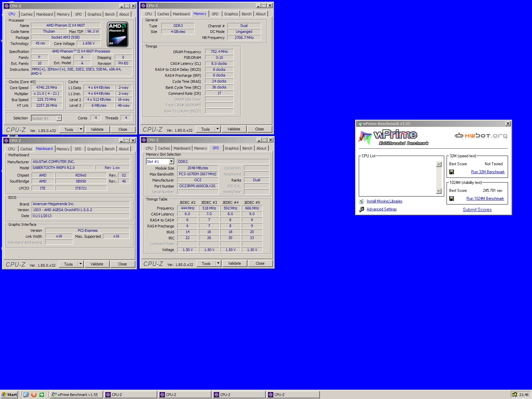Click the AMD Phenom II processor logo
The width and height of the screenshot is (532, 399).
point(118,34)
